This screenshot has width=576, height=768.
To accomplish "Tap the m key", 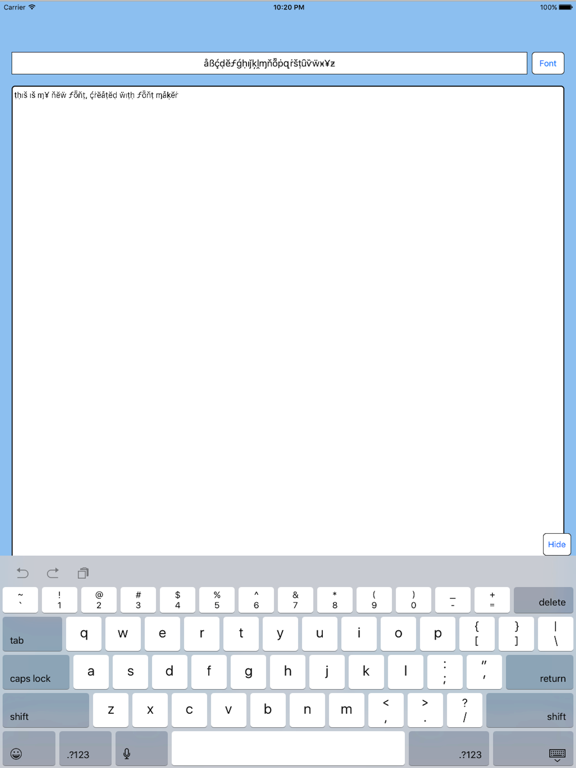I will [346, 710].
